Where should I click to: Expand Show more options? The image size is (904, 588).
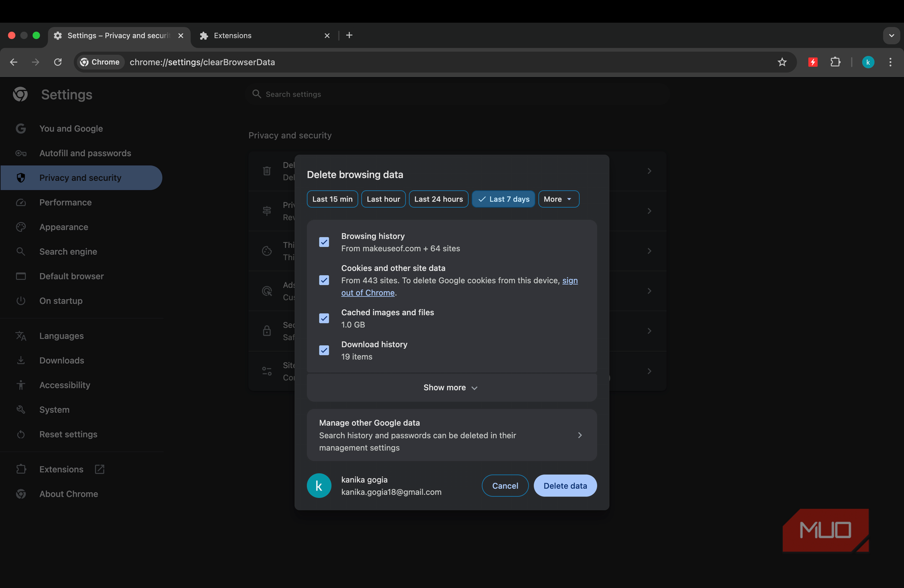tap(451, 387)
